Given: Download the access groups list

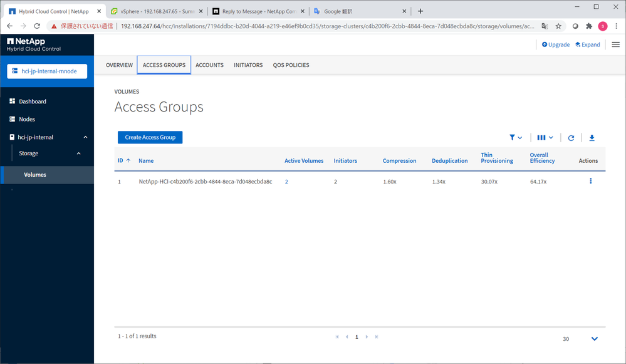Looking at the screenshot, I should click(x=592, y=138).
